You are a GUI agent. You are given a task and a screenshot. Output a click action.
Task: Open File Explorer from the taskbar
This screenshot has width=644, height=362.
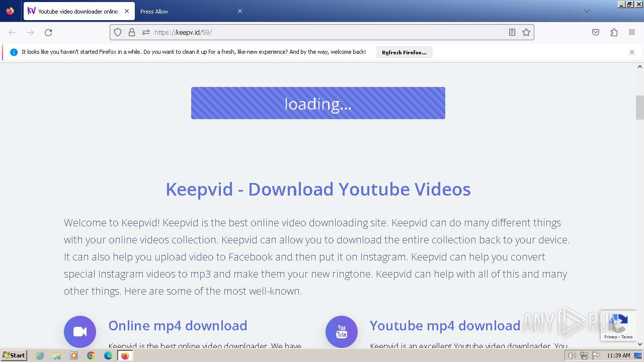[57, 355]
